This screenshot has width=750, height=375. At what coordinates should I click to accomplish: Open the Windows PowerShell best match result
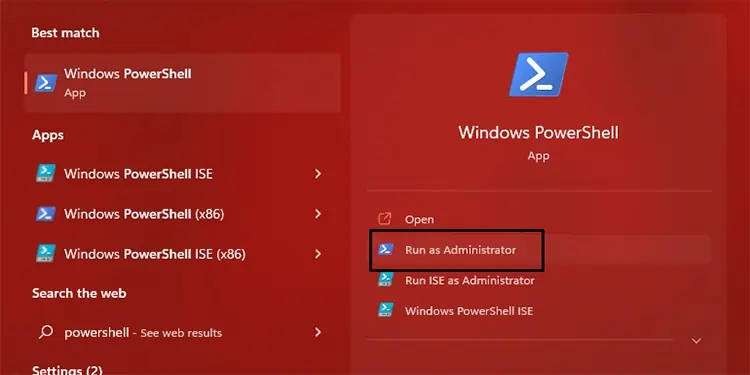(183, 83)
